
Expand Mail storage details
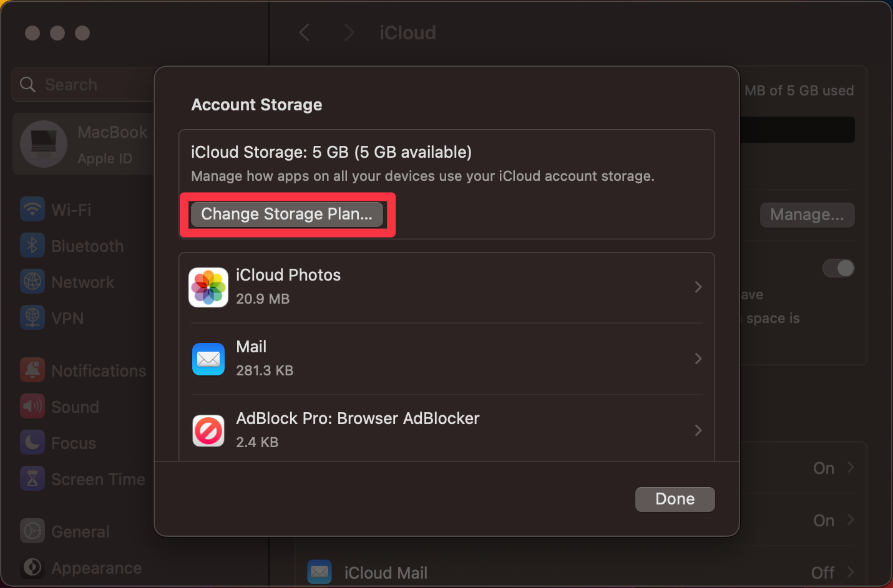[x=698, y=359]
